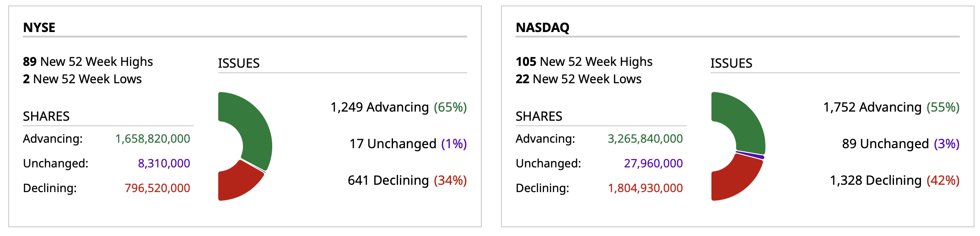Click NASDAQ advancing shares value 3,265,840,000
Image resolution: width=980 pixels, height=236 pixels.
tap(645, 139)
